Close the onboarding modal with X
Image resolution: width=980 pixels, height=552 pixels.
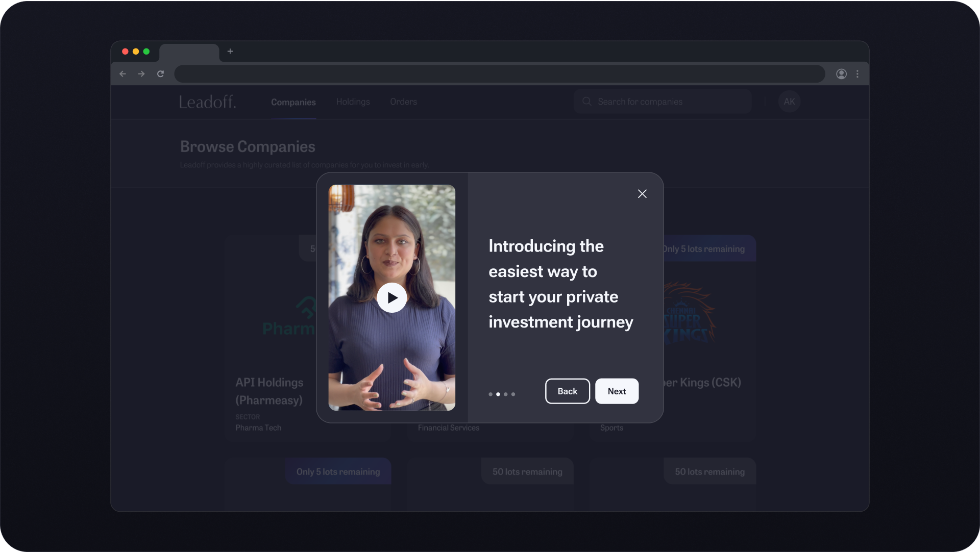point(642,194)
